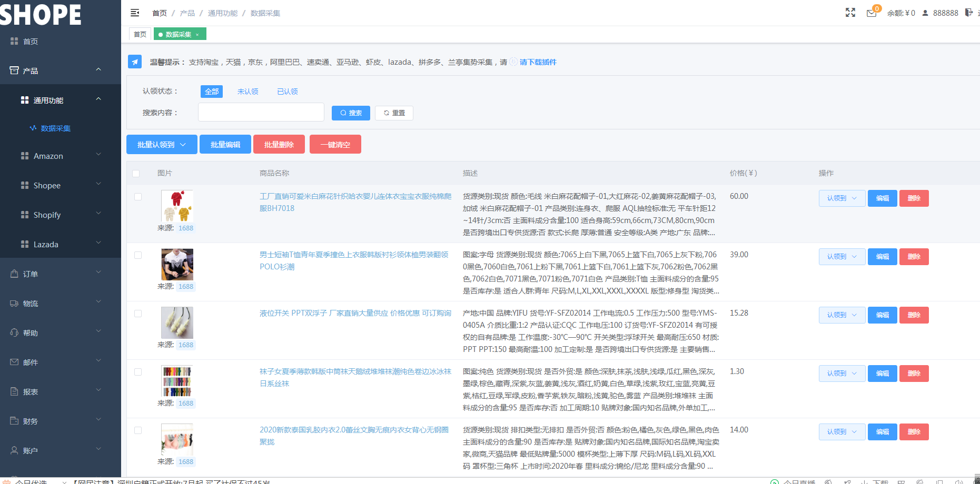Screen dimensions: 980x484
Task: Switch to the 首页 tab
Action: 140,34
